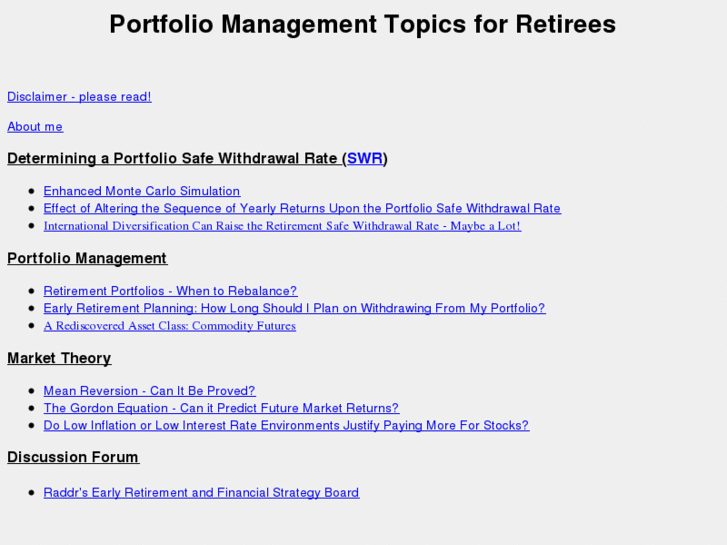Open Retirement Portfolios - When to Rebalance?
This screenshot has height=545, width=727.
pos(170,291)
